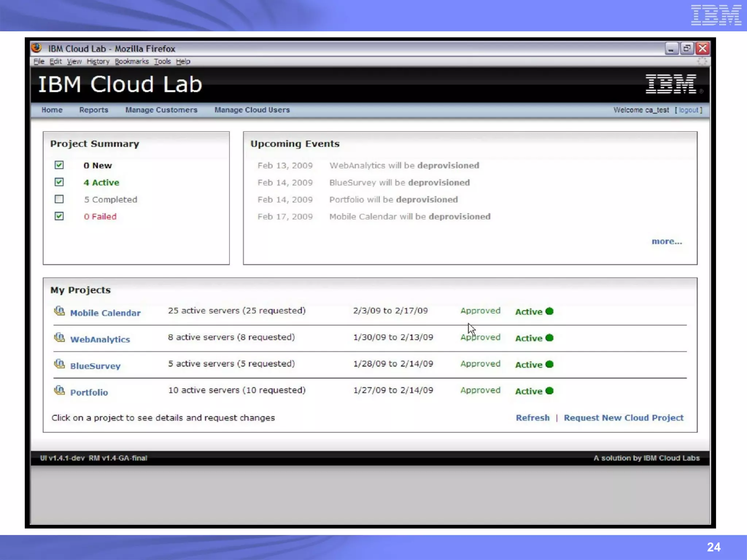Open the Bookmarks menu
Screen dimensions: 747x560
pos(132,61)
